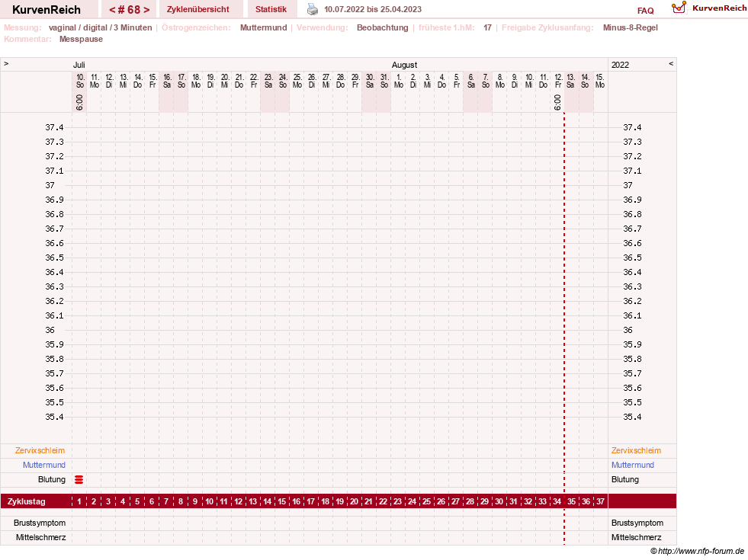748x560 pixels.
Task: Click cycle day 34 in the Zyklustag row
Action: coord(557,501)
